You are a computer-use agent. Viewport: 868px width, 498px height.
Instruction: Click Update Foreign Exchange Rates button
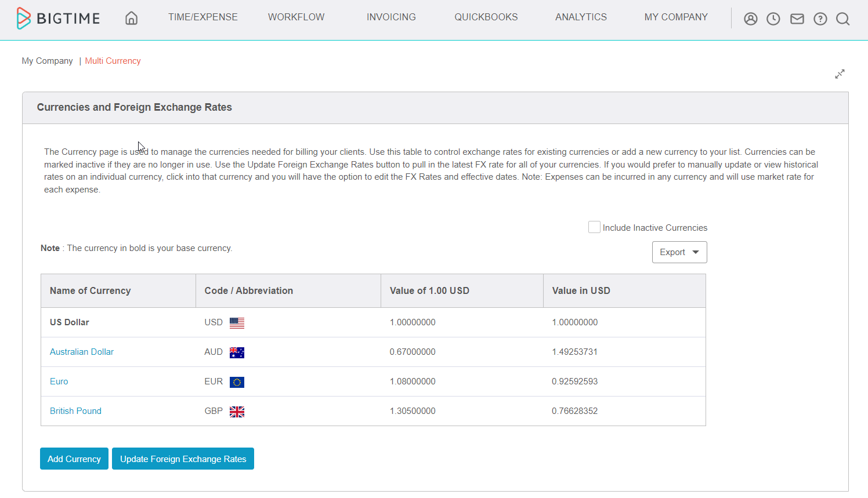[183, 459]
